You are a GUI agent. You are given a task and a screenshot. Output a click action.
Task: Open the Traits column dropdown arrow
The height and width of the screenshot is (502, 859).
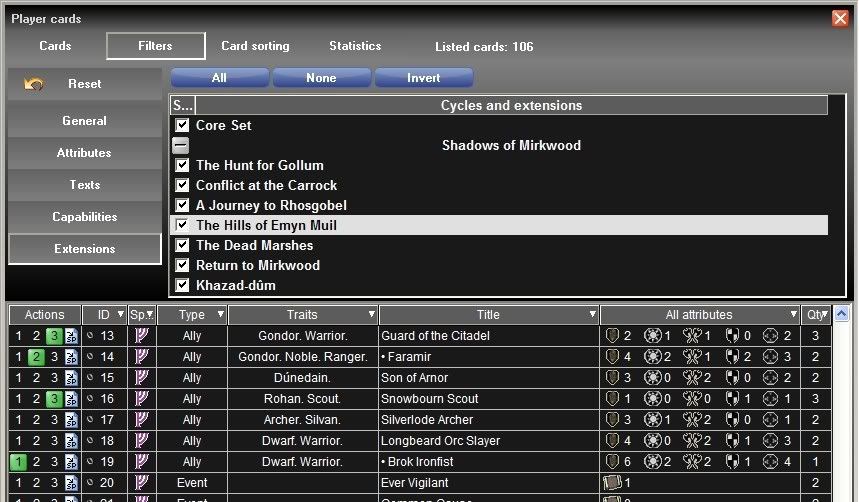[372, 315]
